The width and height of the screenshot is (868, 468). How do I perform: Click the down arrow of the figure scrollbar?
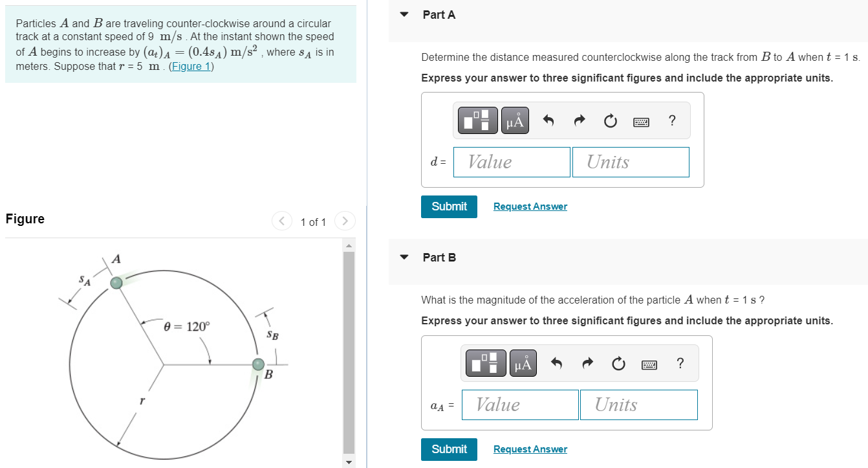(349, 462)
